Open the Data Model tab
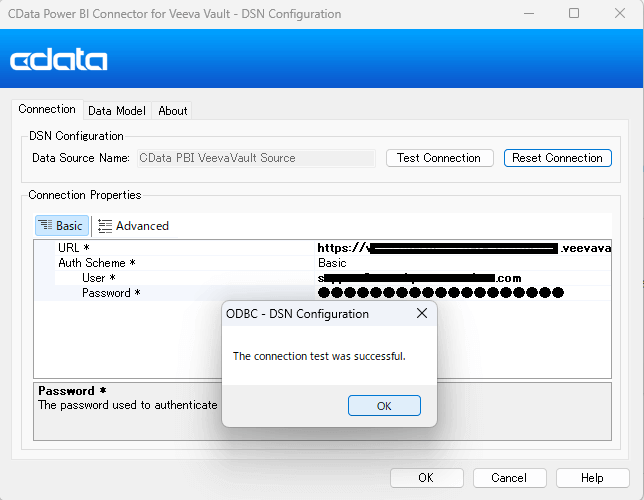 116,111
